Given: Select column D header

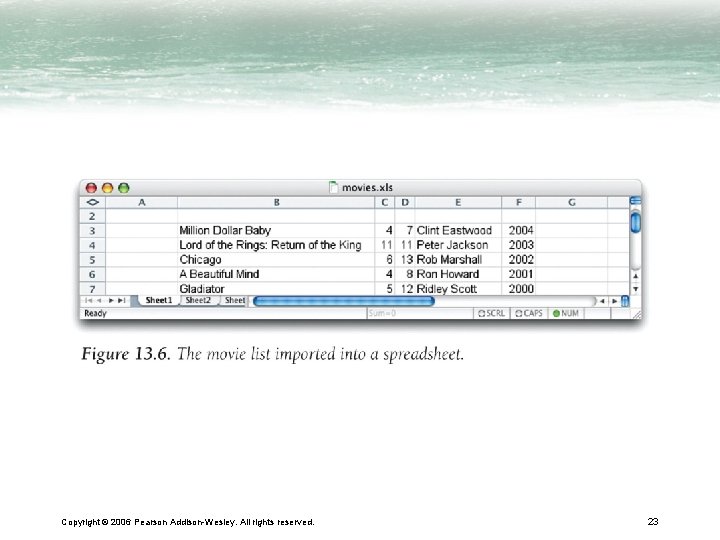Looking at the screenshot, I should pyautogui.click(x=405, y=202).
